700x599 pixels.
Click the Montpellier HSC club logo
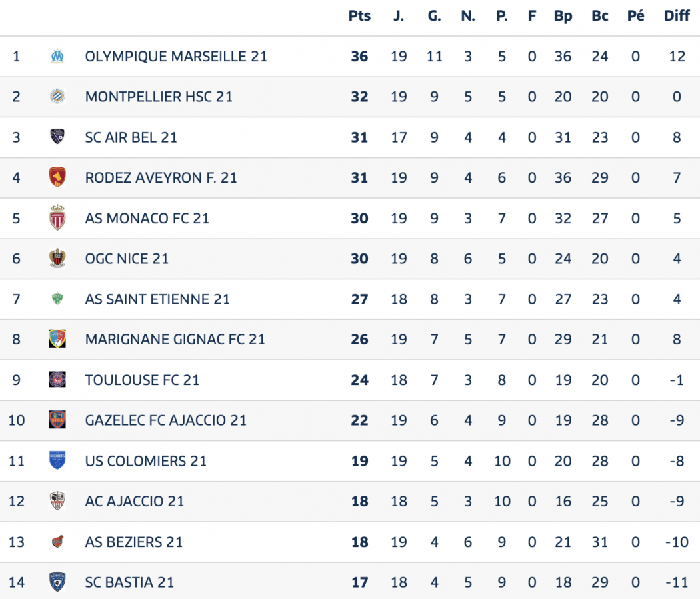click(57, 97)
